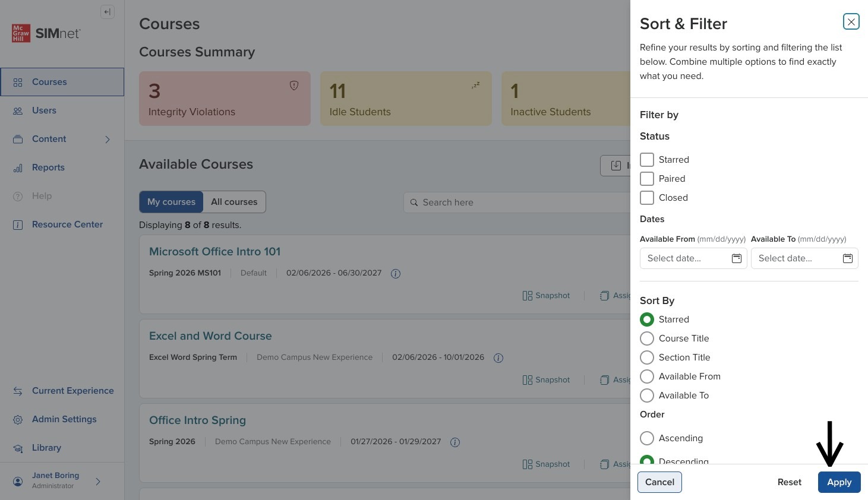Viewport: 868px width, 500px height.
Task: Check the Paired status filter checkbox
Action: [647, 179]
